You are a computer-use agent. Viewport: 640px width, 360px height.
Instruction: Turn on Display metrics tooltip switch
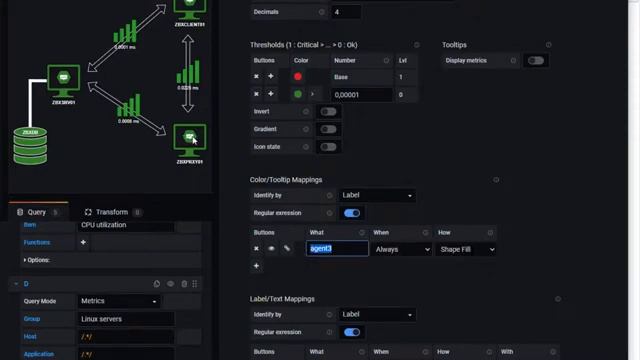[x=536, y=61]
